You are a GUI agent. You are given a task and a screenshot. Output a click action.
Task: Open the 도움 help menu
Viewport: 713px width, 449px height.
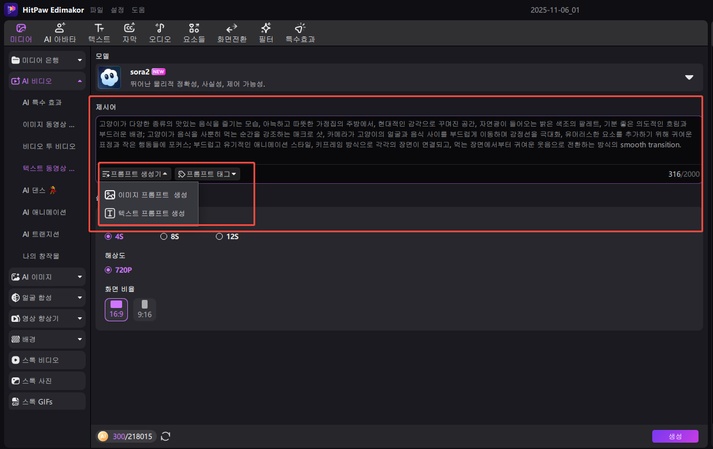pos(138,10)
